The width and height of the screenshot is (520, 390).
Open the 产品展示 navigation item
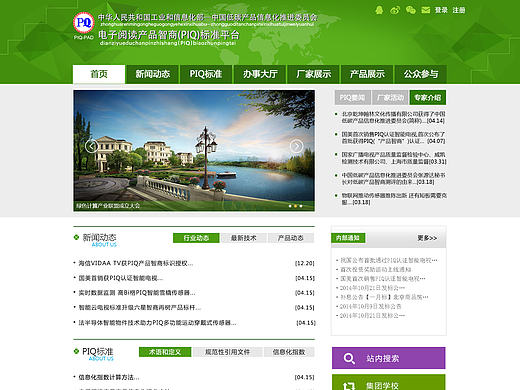pos(367,74)
